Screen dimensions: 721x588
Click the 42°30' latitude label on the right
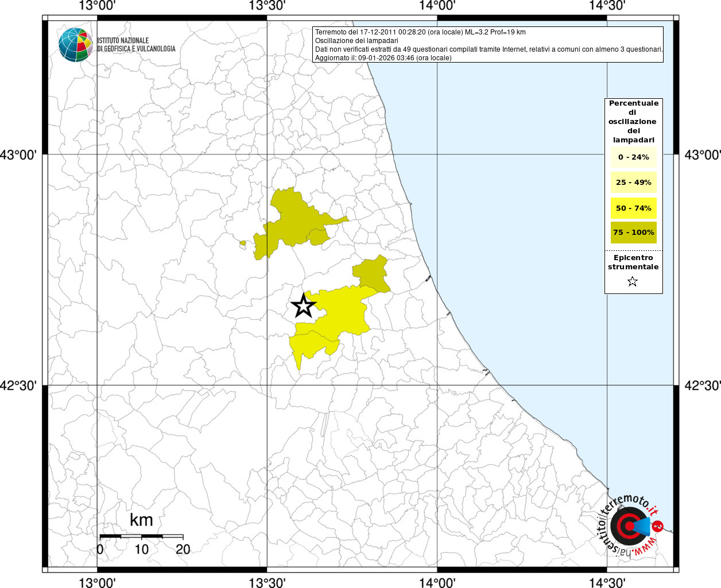click(702, 385)
